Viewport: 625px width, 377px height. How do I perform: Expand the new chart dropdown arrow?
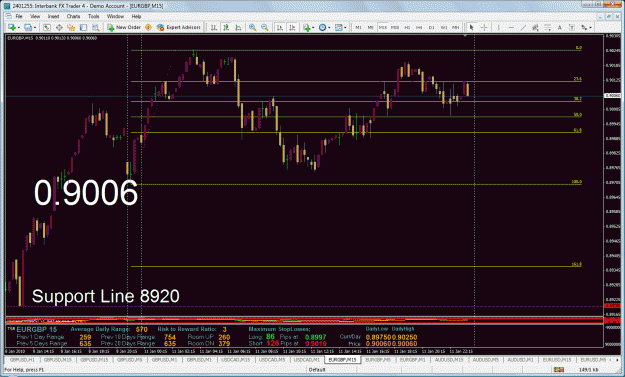pyautogui.click(x=19, y=27)
